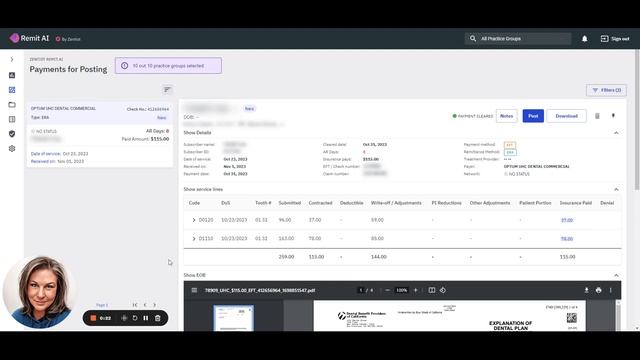Click the insurance paid amount in D1110 row

[x=567, y=238]
